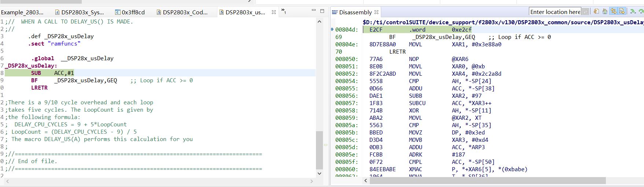The image size is (644, 187).
Task: Click the assembly step into icon
Action: pos(633,12)
